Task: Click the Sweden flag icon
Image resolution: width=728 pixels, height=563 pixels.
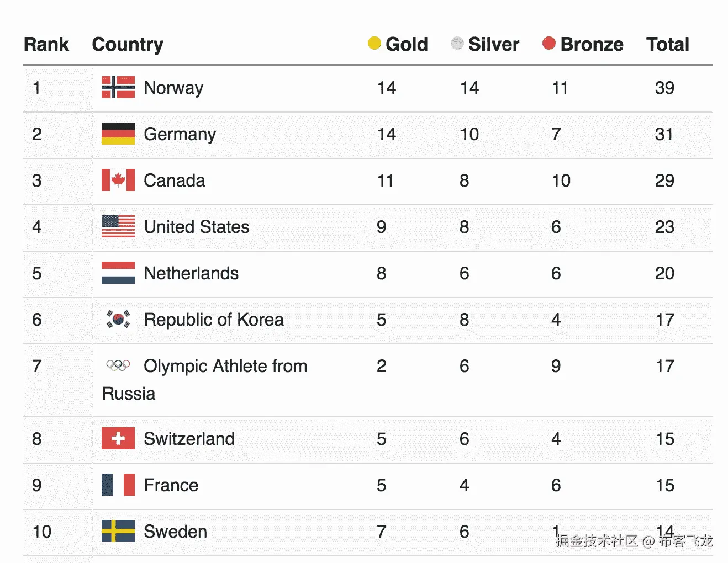Action: click(118, 532)
